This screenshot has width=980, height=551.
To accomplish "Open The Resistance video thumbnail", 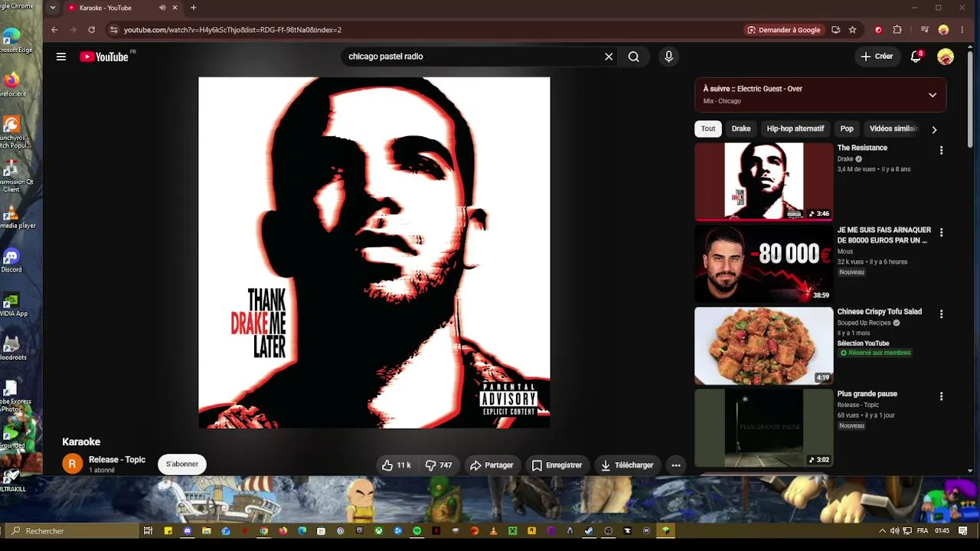I will (764, 181).
